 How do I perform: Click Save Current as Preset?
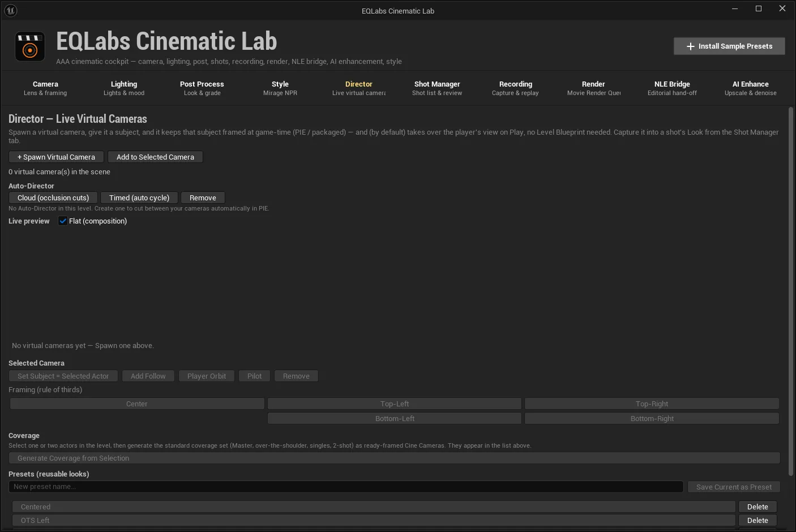coord(734,487)
